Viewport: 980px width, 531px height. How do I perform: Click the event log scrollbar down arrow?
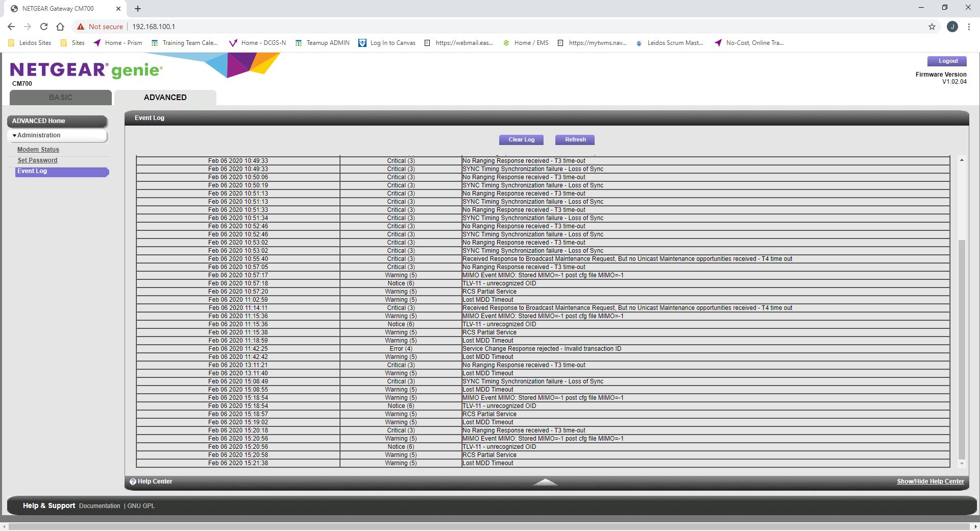[x=962, y=464]
